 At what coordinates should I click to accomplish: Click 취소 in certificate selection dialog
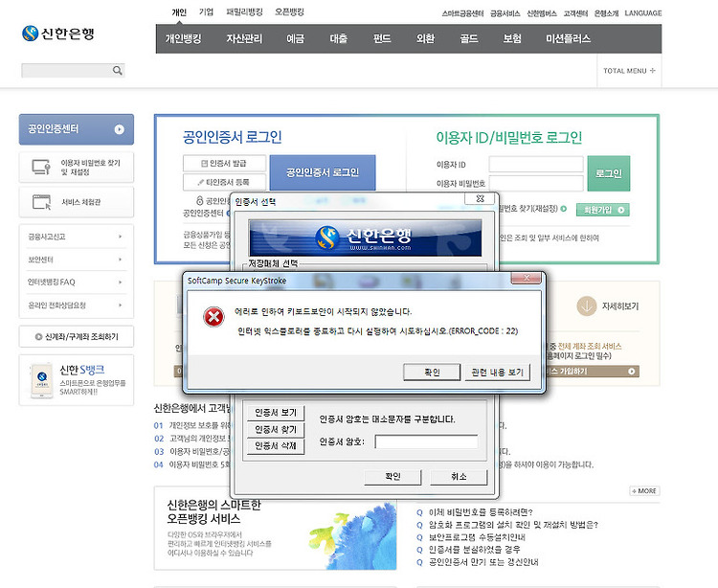pyautogui.click(x=459, y=477)
